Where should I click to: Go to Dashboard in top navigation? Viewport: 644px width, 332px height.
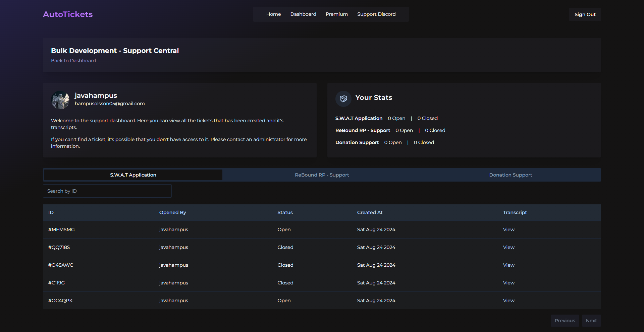[x=303, y=14]
